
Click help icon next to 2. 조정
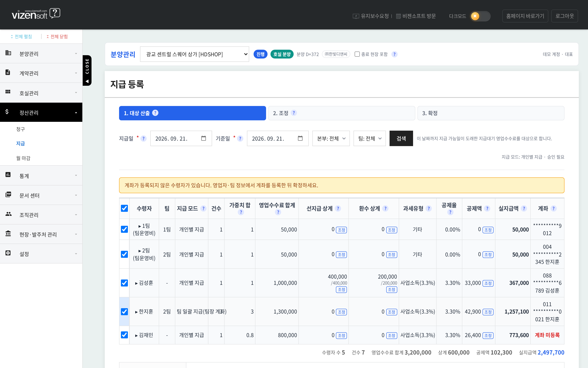(294, 113)
